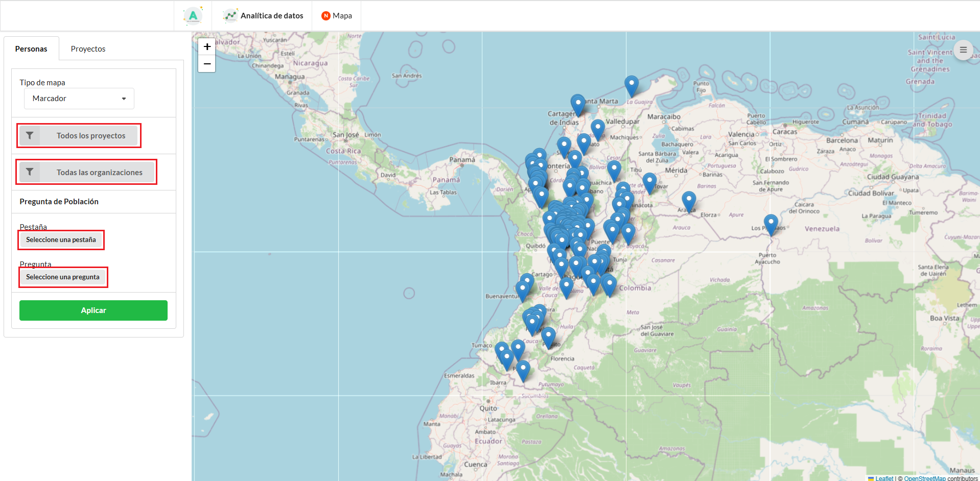
Task: Click the green A logo icon
Action: (193, 16)
